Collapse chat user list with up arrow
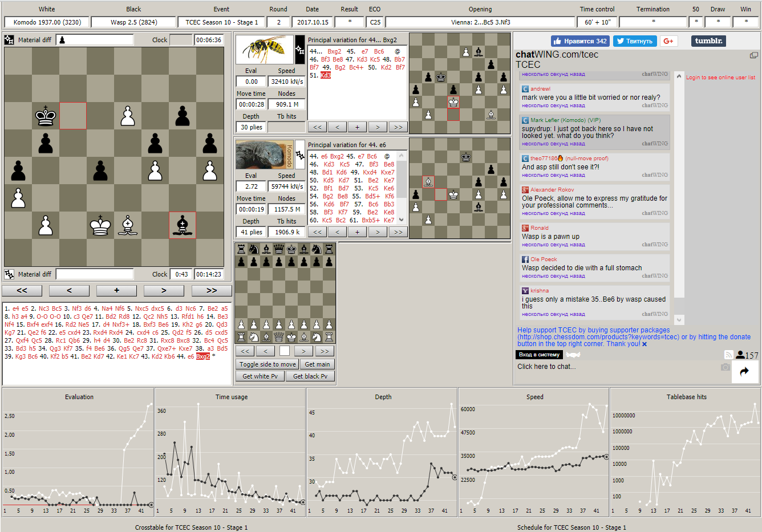Image resolution: width=762 pixels, height=532 pixels. coord(679,76)
